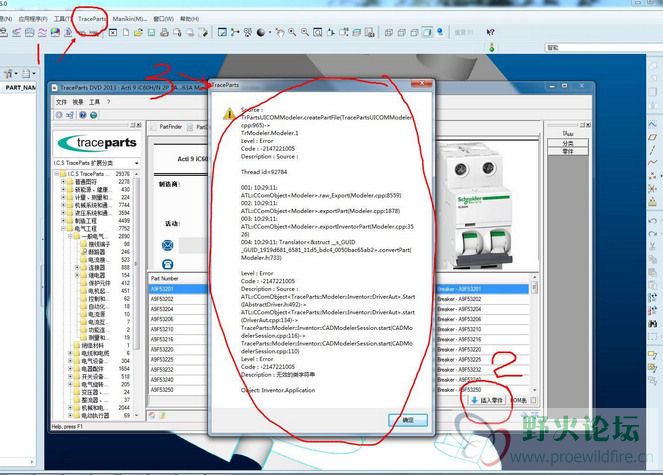Open the 帮助(H) help menu

[x=189, y=19]
